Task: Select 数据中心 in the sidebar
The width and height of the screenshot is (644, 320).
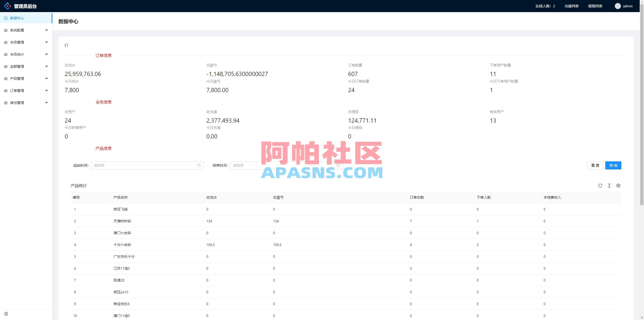Action: (x=17, y=18)
